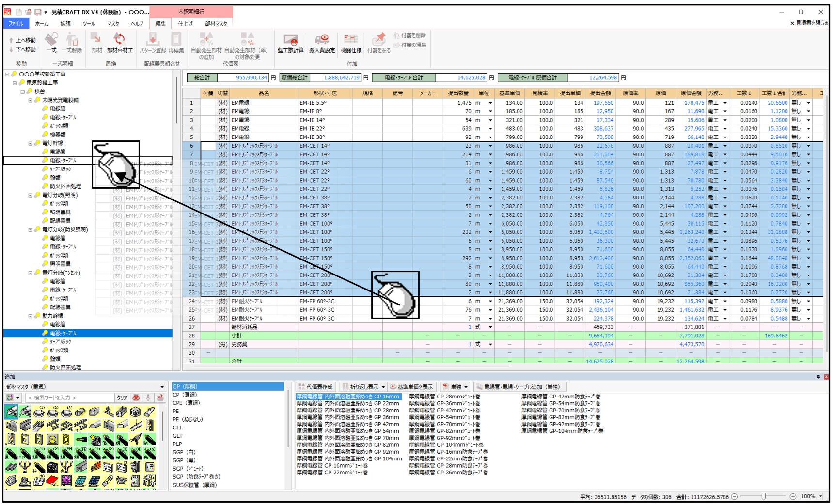Viewport: 833px width, 504px height.
Task: Collapse the 太陽光発電設備 tree node
Action: click(x=31, y=100)
